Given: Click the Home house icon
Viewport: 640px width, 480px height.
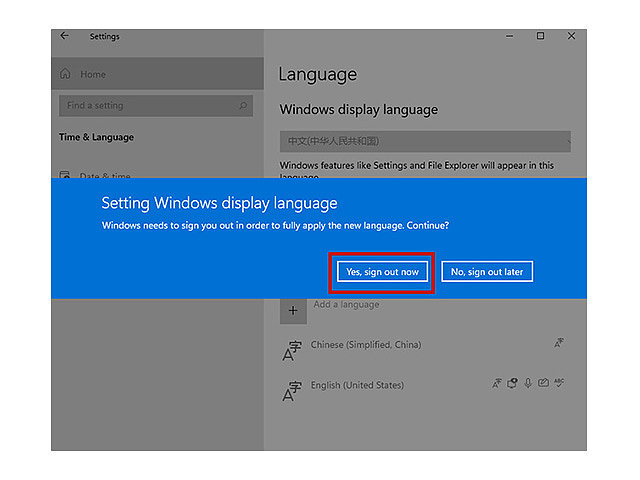Looking at the screenshot, I should pyautogui.click(x=65, y=74).
